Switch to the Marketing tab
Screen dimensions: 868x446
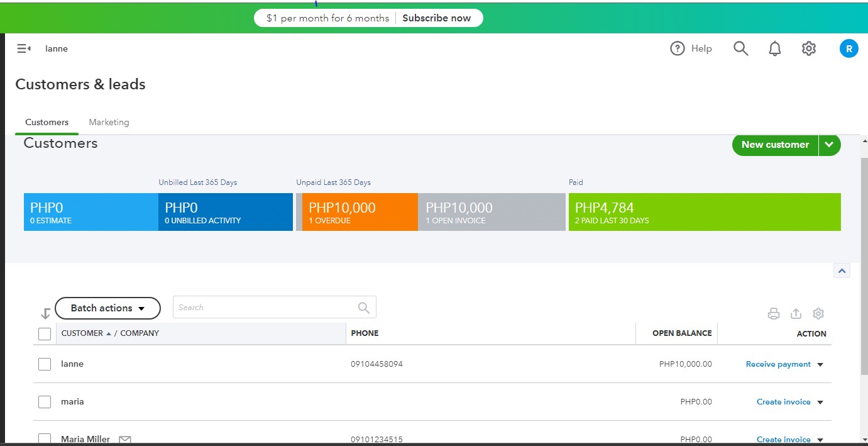coord(109,122)
